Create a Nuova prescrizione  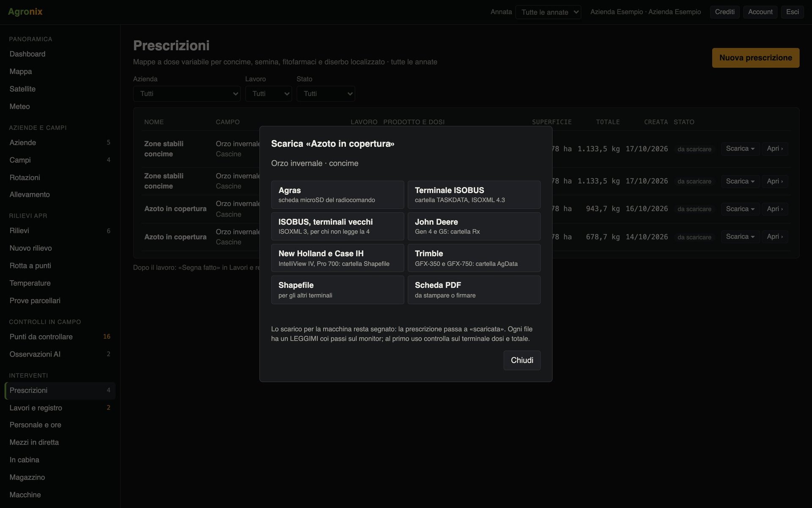point(755,58)
